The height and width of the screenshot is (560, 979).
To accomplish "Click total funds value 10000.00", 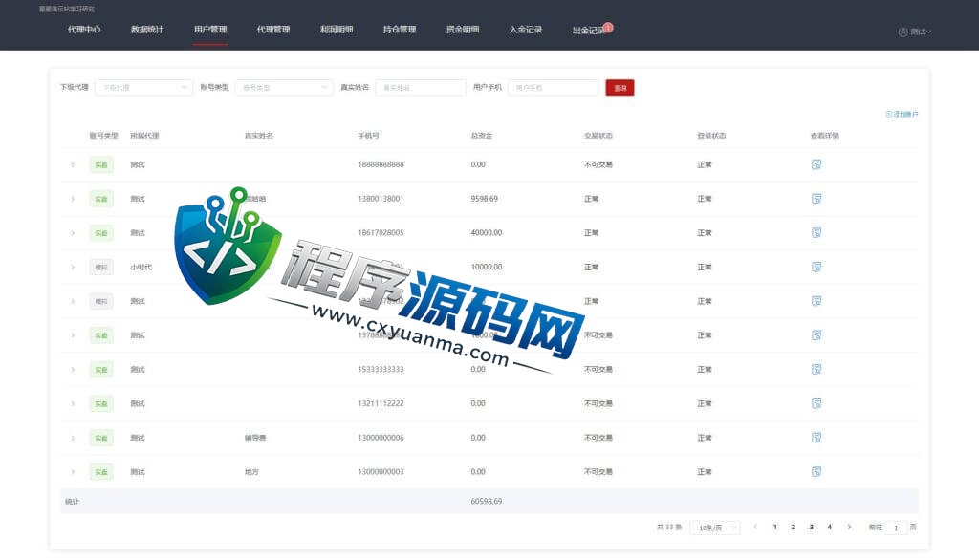I will [x=487, y=267].
